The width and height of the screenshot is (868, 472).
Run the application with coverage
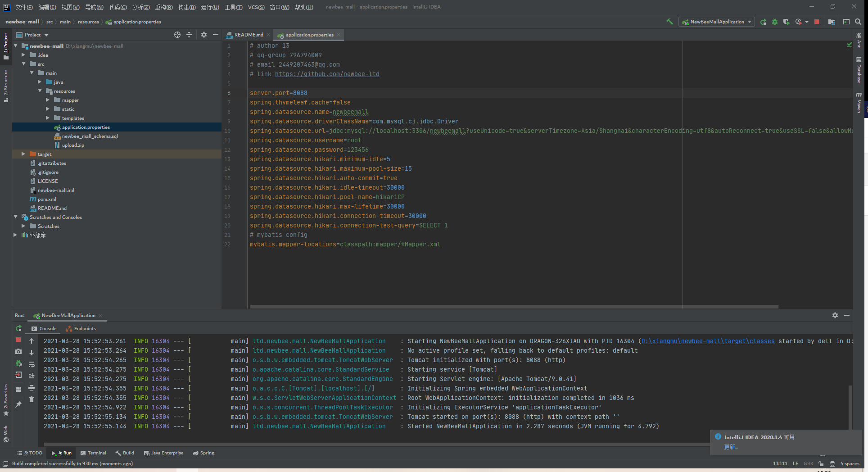(x=786, y=22)
